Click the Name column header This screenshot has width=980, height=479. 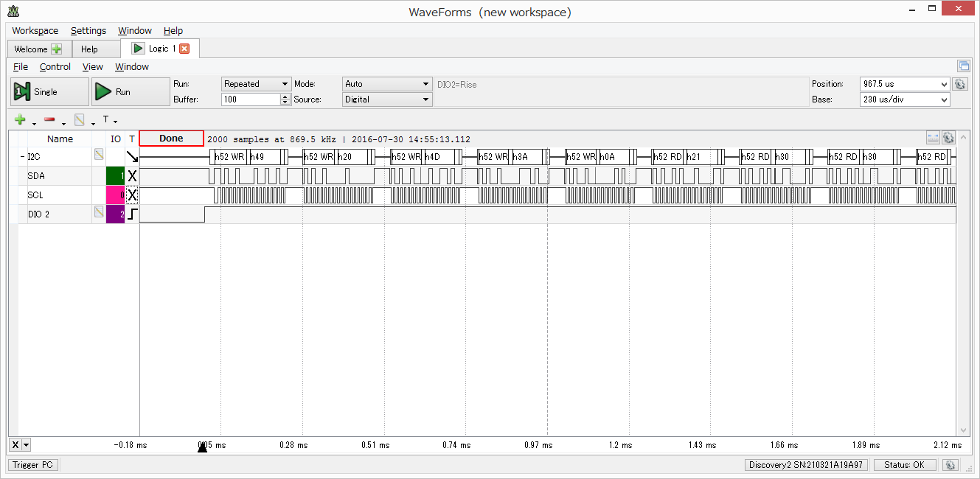[x=60, y=139]
